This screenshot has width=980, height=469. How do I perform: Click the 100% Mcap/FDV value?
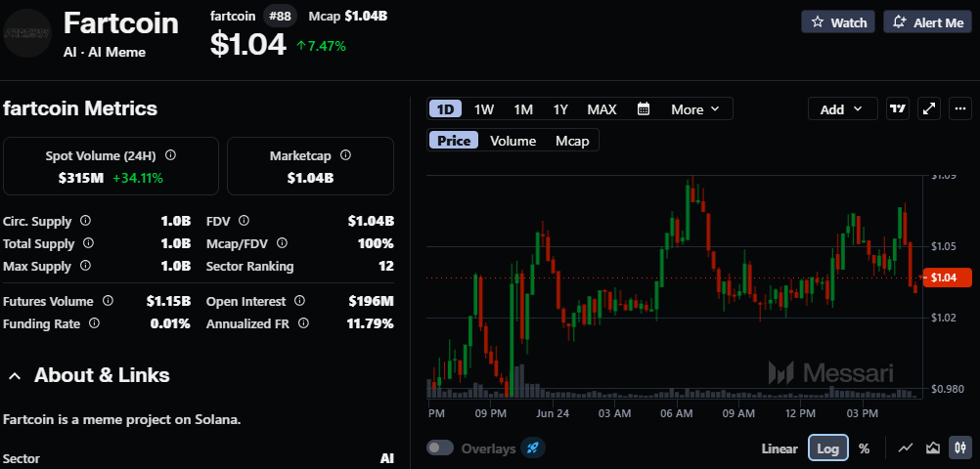[376, 243]
